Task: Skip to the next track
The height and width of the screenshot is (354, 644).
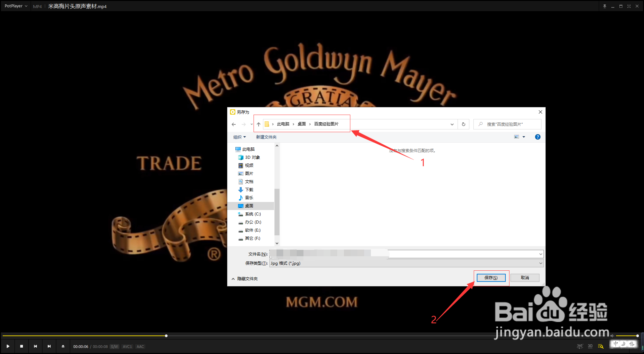Action: [49, 346]
